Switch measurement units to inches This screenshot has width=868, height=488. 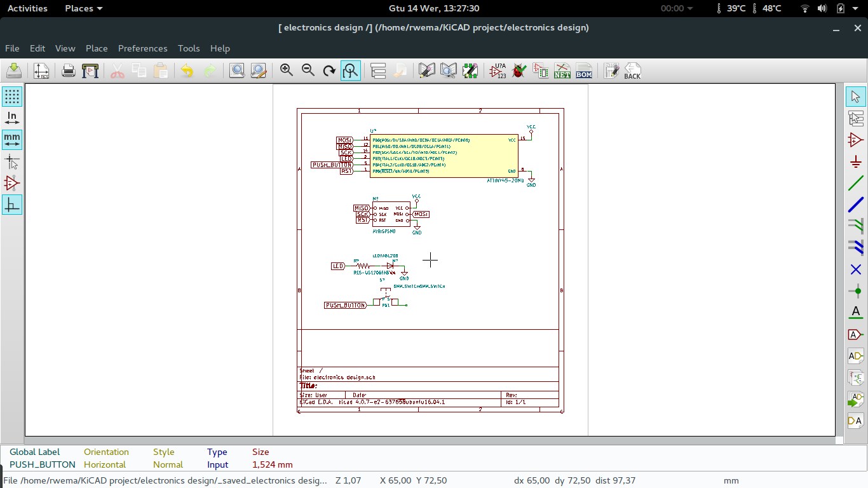[x=12, y=118]
